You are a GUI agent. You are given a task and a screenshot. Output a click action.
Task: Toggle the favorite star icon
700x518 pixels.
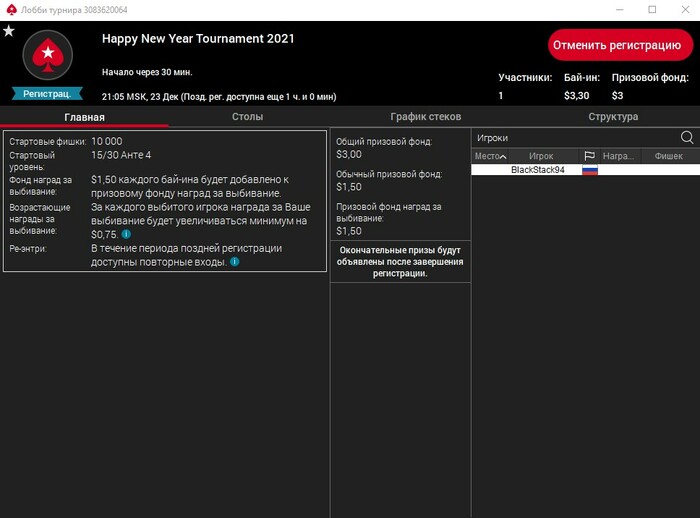[9, 31]
